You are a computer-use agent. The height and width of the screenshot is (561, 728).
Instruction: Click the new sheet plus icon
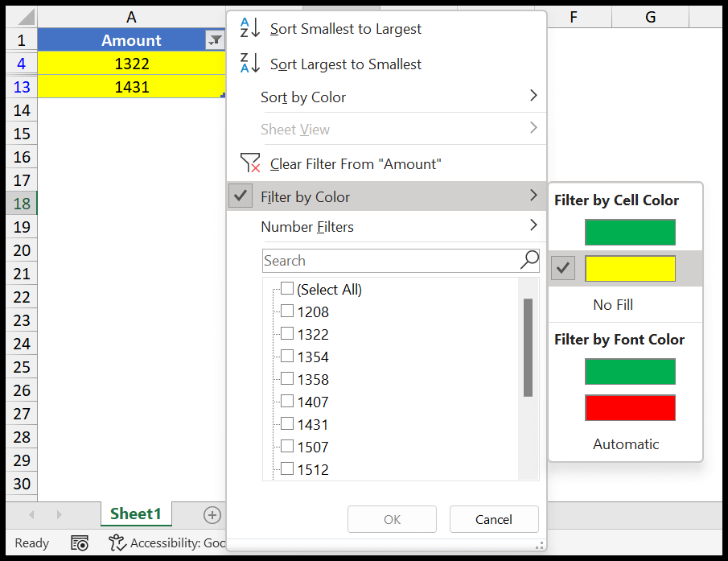pyautogui.click(x=212, y=514)
